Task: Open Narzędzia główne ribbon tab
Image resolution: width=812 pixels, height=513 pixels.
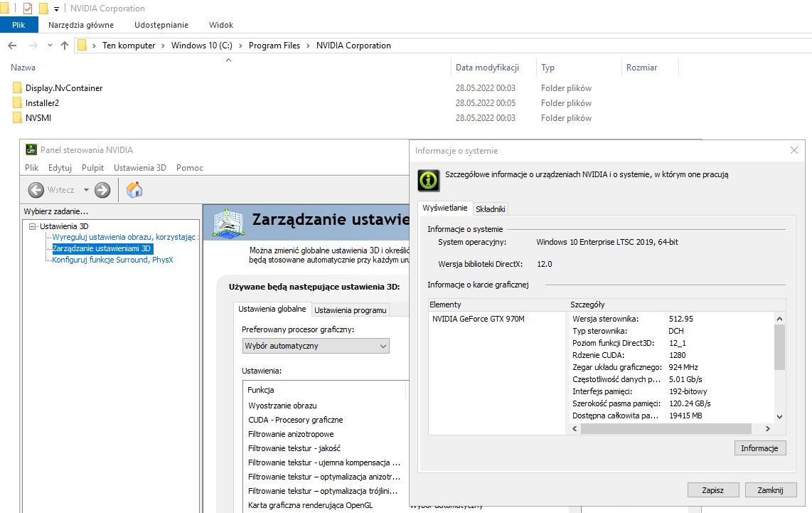Action: 81,25
